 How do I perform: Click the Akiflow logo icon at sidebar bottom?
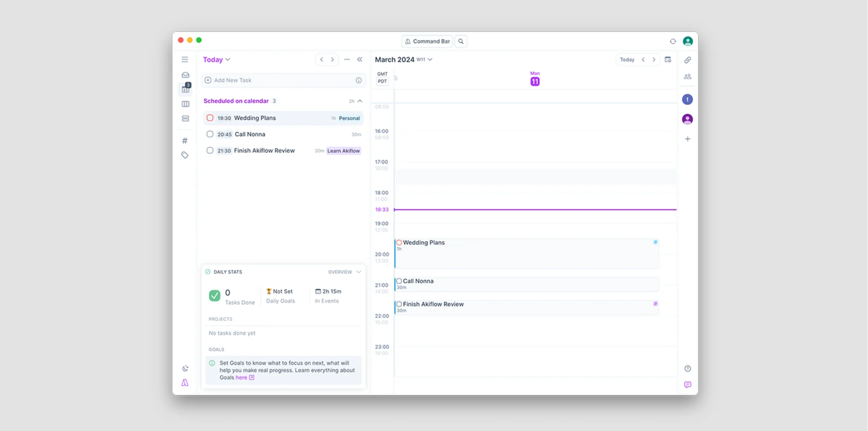[185, 383]
